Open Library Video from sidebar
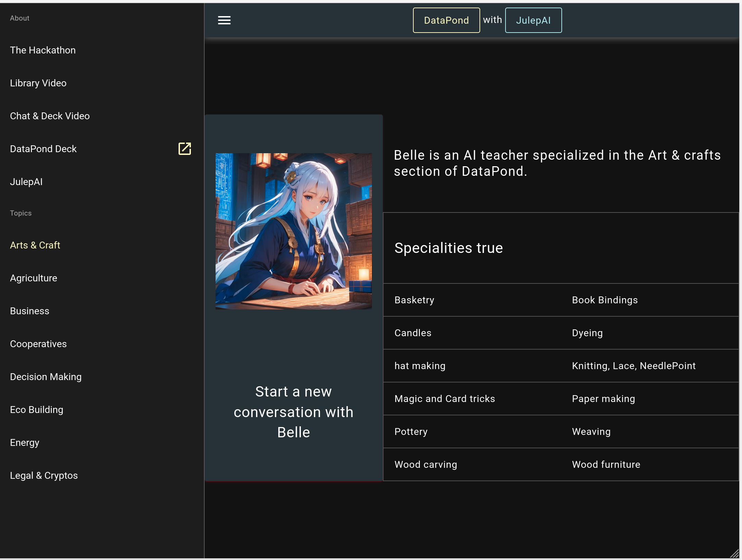The height and width of the screenshot is (560, 742). pos(38,83)
